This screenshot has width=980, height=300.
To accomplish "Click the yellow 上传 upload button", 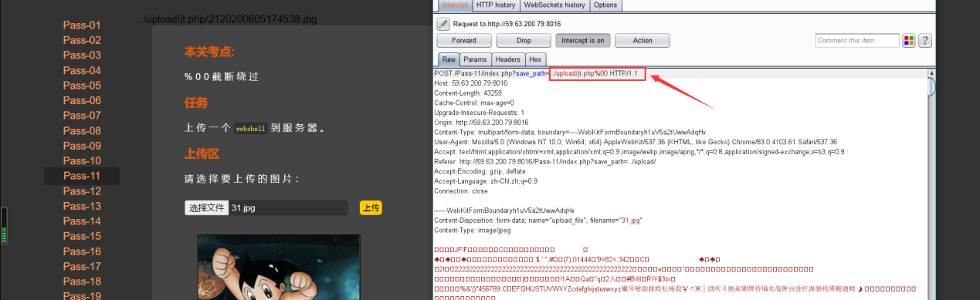I will pos(371,208).
